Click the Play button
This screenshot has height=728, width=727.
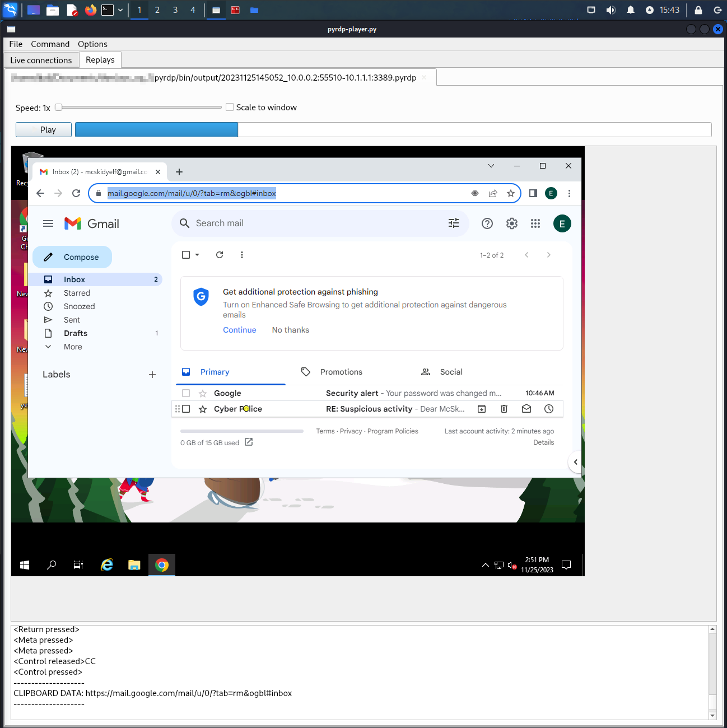pyautogui.click(x=44, y=129)
